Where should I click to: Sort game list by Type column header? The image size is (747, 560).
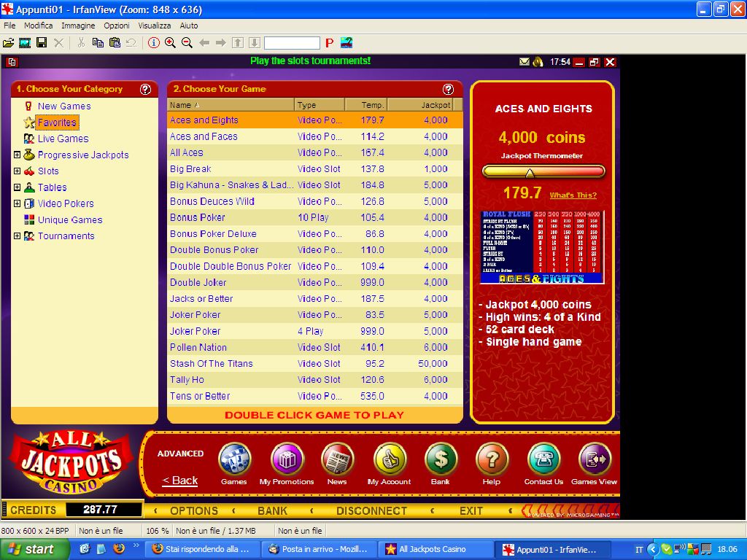(x=320, y=105)
